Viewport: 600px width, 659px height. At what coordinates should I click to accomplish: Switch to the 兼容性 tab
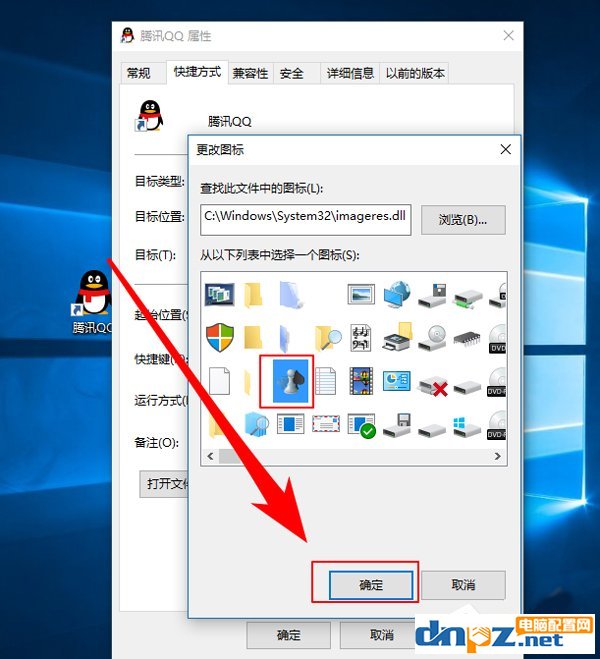(250, 74)
